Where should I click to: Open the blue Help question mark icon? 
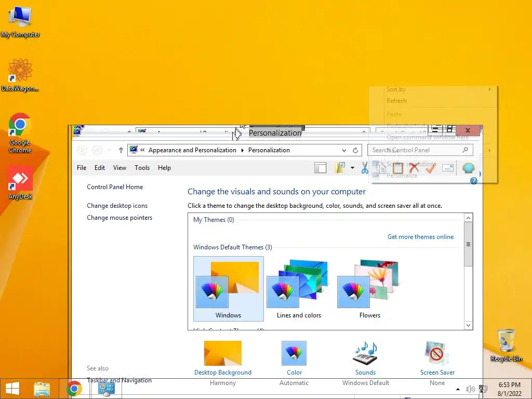474,181
